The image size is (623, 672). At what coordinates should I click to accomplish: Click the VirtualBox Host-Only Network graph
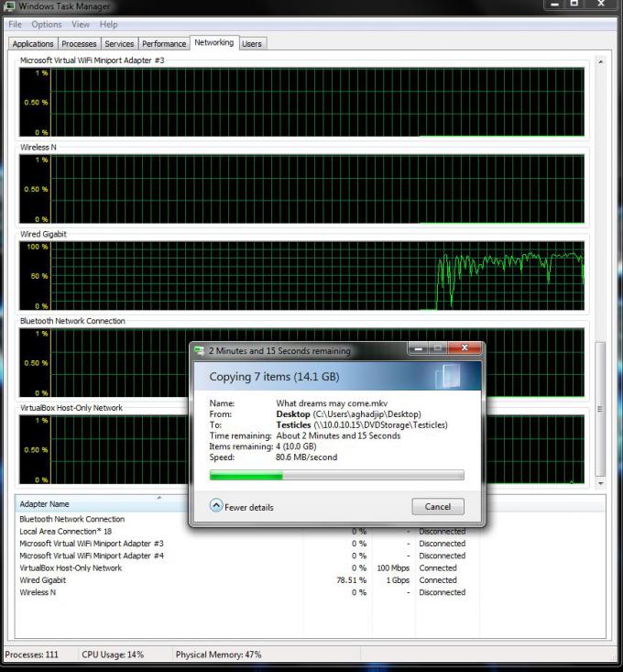pos(301,449)
